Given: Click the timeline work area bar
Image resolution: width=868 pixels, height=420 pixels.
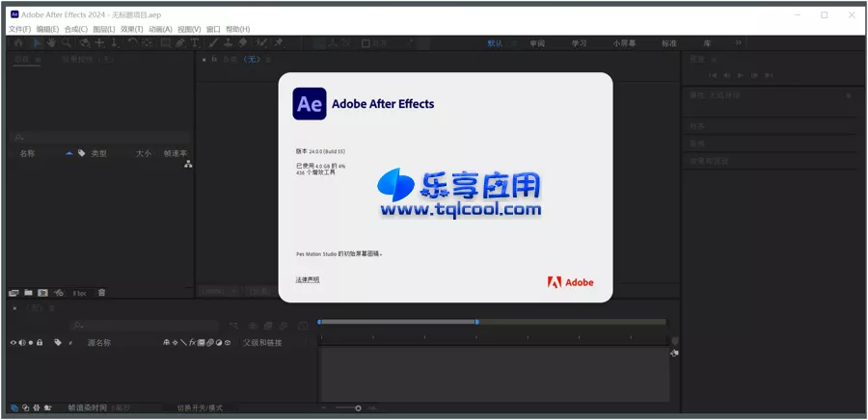Looking at the screenshot, I should (x=397, y=322).
